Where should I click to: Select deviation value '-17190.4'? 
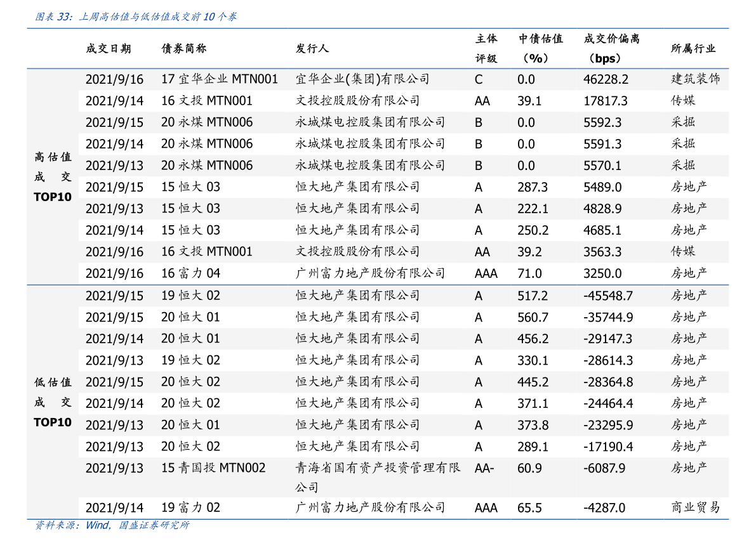coord(608,447)
